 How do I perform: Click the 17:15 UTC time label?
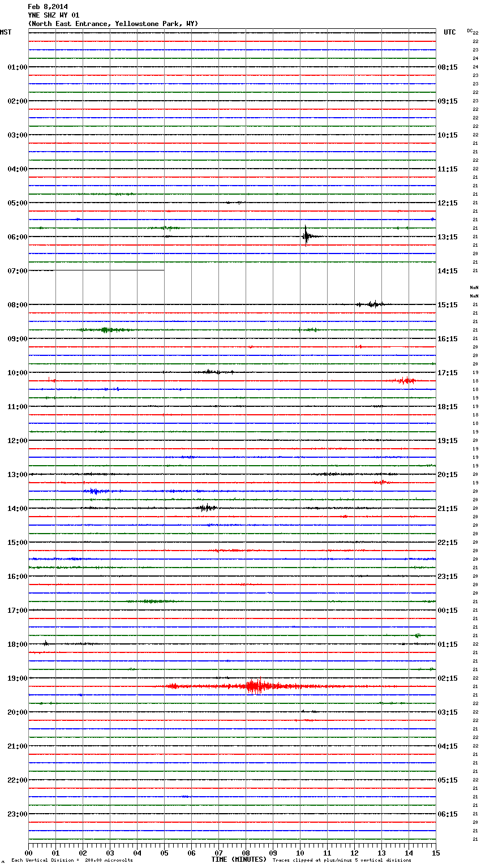coord(448,373)
